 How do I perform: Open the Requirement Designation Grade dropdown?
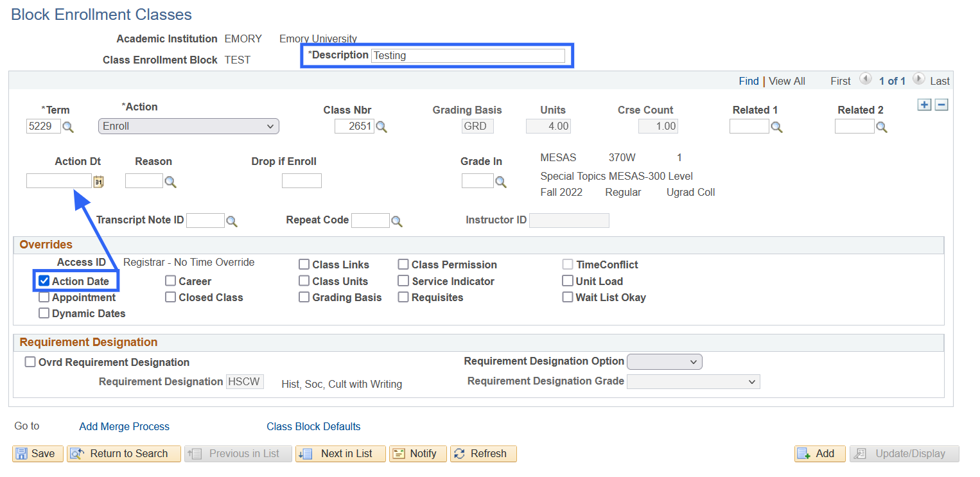point(693,382)
